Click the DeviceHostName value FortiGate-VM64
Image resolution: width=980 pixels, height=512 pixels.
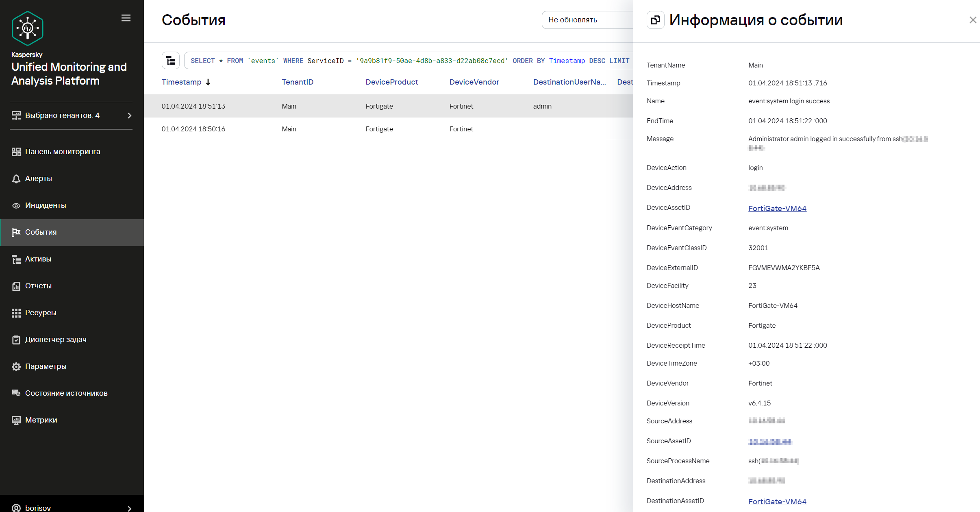tap(773, 305)
